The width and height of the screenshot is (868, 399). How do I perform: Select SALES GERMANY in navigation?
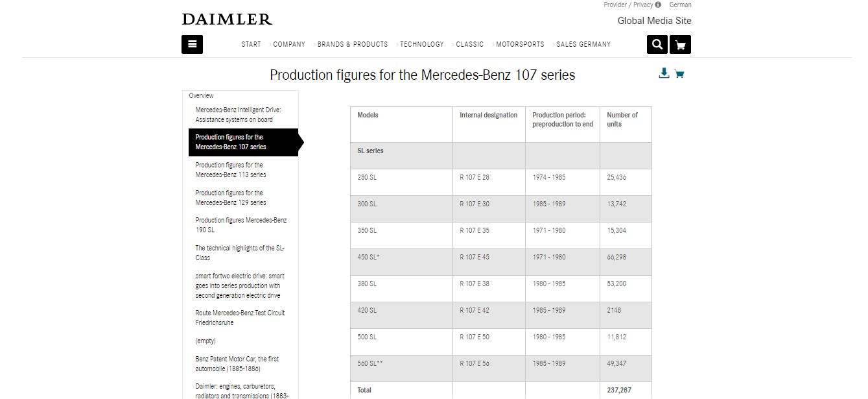tap(583, 44)
